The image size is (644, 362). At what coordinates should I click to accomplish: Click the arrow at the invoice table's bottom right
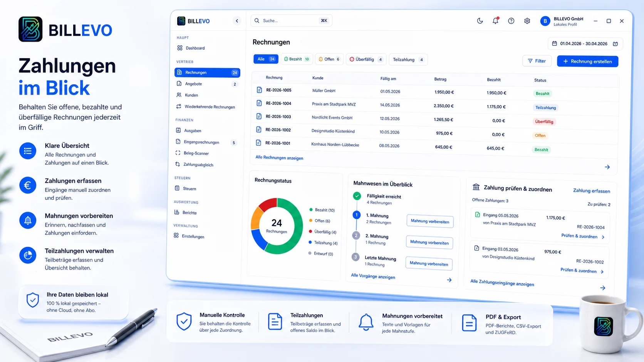607,167
